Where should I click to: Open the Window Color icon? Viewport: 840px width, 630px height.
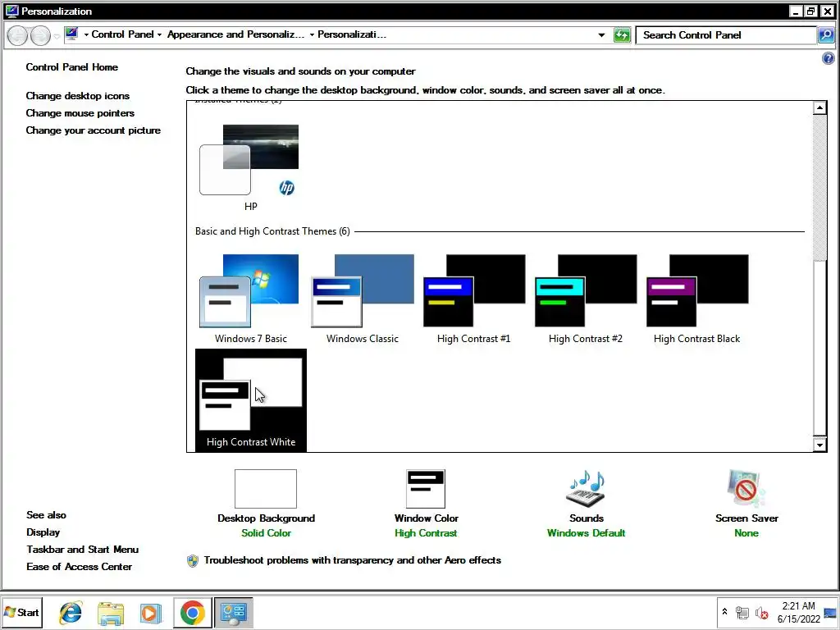click(426, 489)
